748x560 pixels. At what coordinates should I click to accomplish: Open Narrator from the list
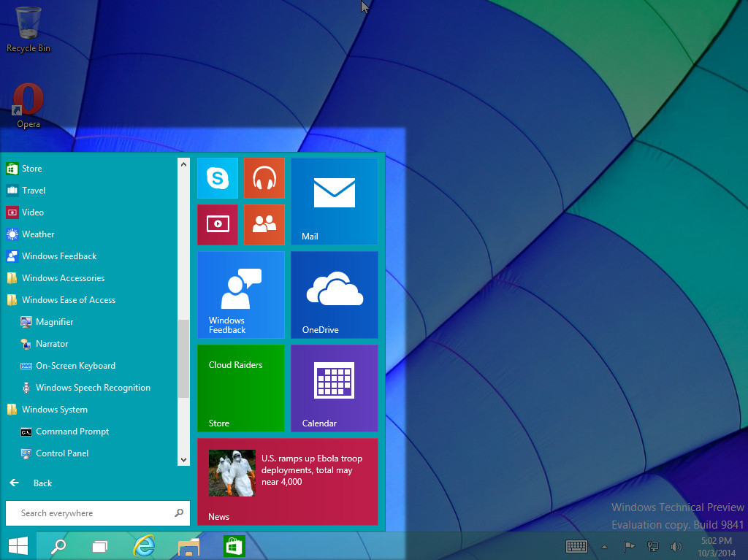click(91, 344)
